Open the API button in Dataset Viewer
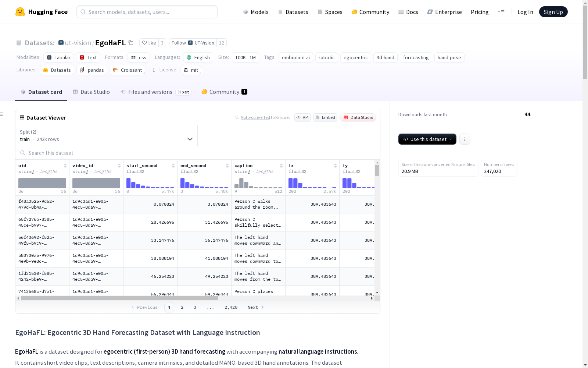 (x=302, y=117)
